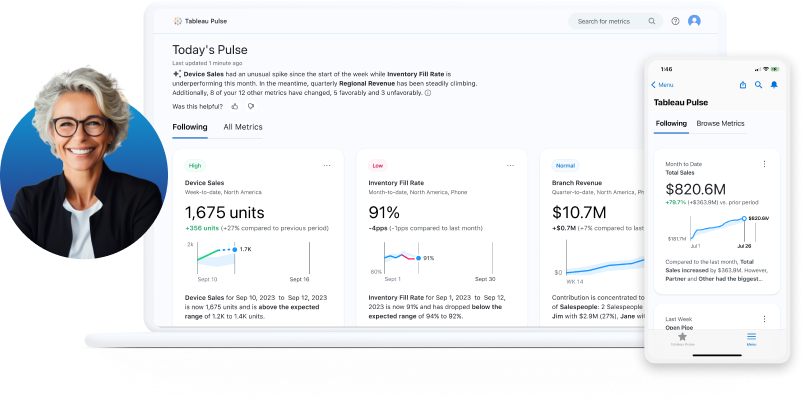
Task: Switch to the Following tab on desktop
Action: (x=190, y=127)
